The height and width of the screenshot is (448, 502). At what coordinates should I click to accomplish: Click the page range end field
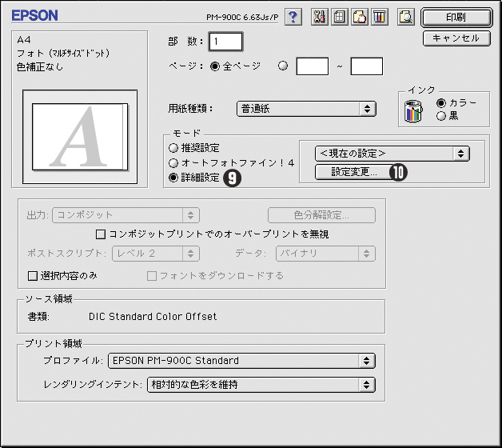coord(367,66)
